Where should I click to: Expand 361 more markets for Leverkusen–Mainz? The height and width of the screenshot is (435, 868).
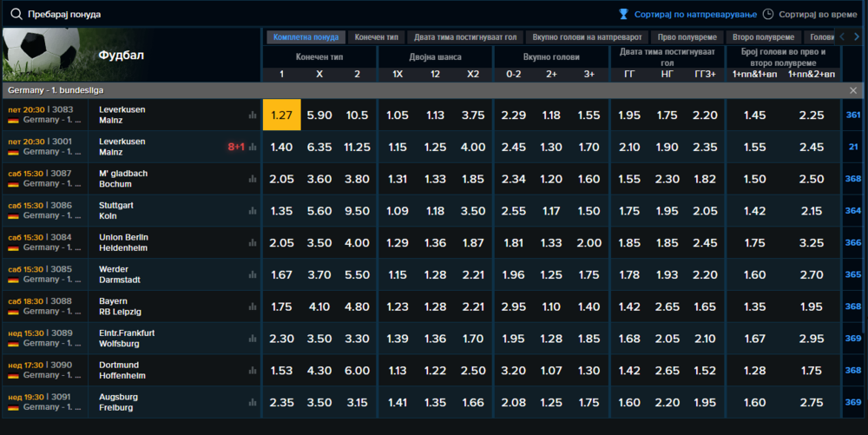pos(852,115)
